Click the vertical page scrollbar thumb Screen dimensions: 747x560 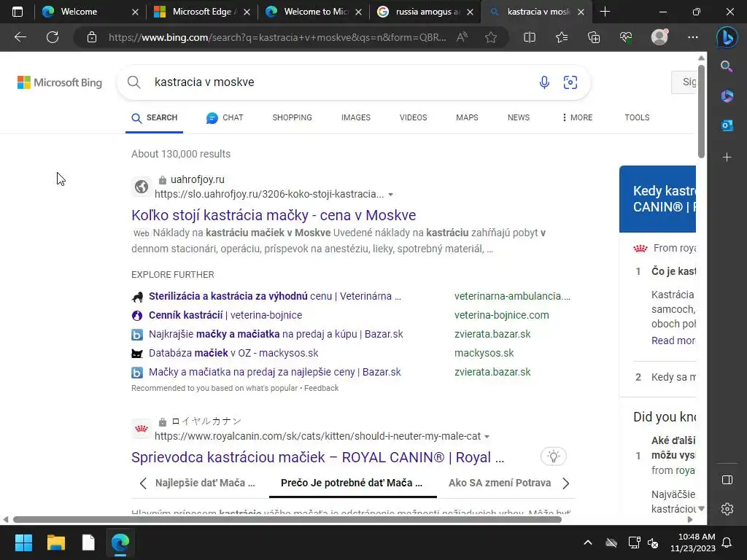click(x=701, y=111)
